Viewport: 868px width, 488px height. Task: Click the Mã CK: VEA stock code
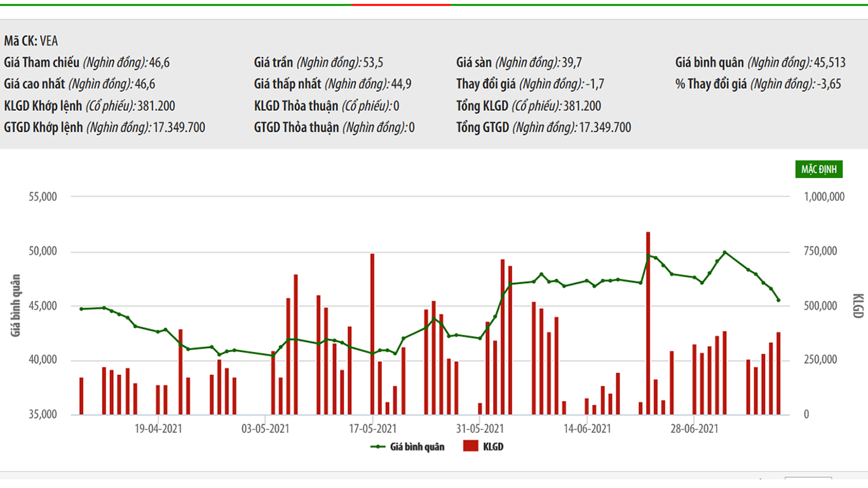coord(31,41)
